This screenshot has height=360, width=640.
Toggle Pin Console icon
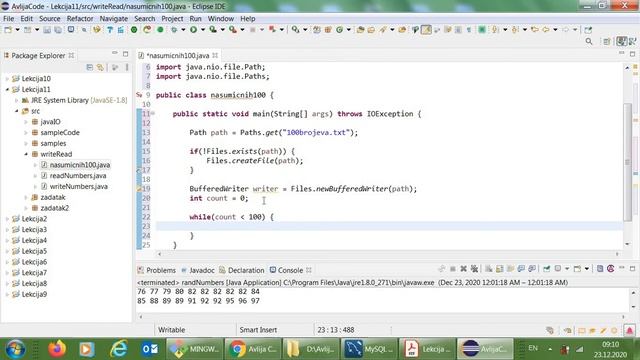pyautogui.click(x=547, y=269)
